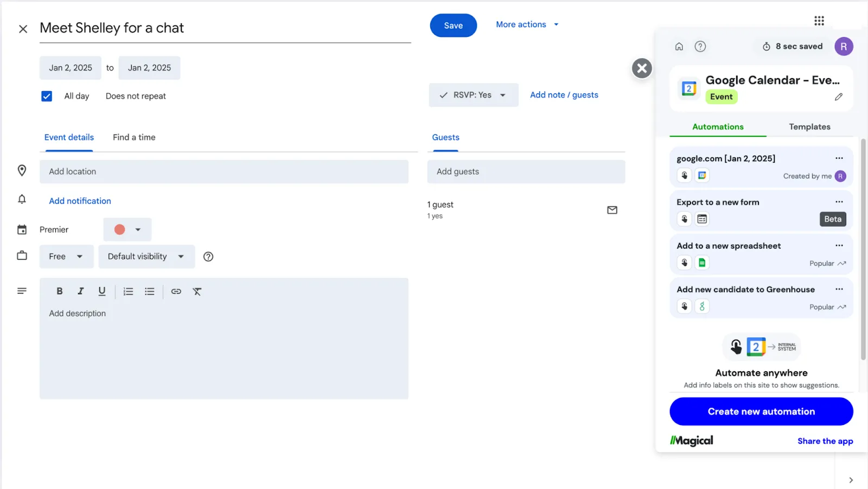The width and height of the screenshot is (868, 489).
Task: Click the Magical home icon
Action: 679,47
